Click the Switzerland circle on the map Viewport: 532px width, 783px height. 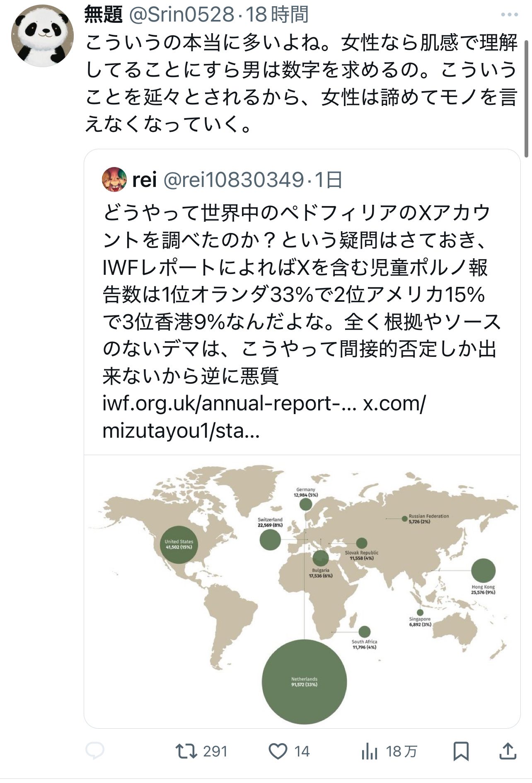tap(270, 540)
